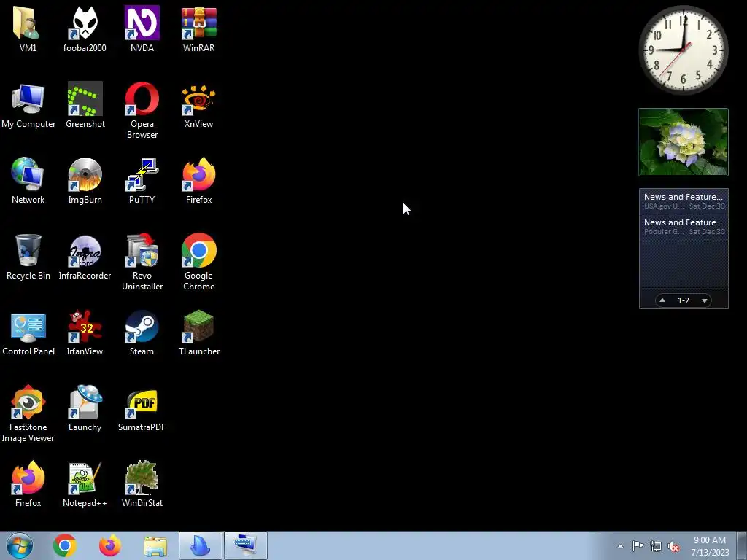The image size is (747, 560).
Task: Select the Firefox shortcut beside PuTTY
Action: coord(198,181)
